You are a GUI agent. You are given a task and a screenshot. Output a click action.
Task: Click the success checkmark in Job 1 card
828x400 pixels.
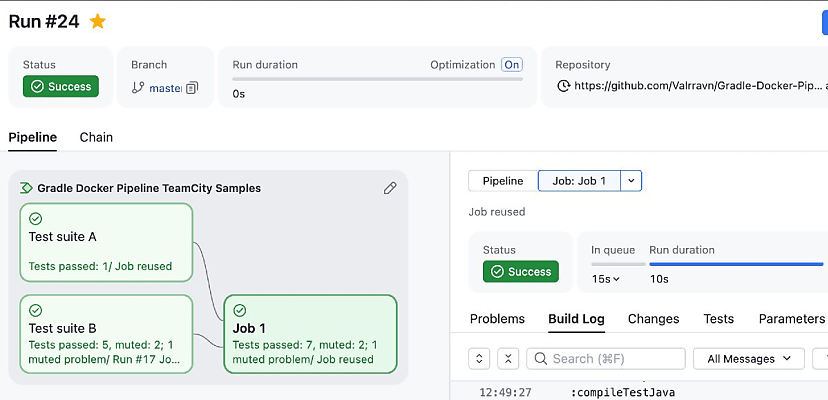click(x=240, y=310)
